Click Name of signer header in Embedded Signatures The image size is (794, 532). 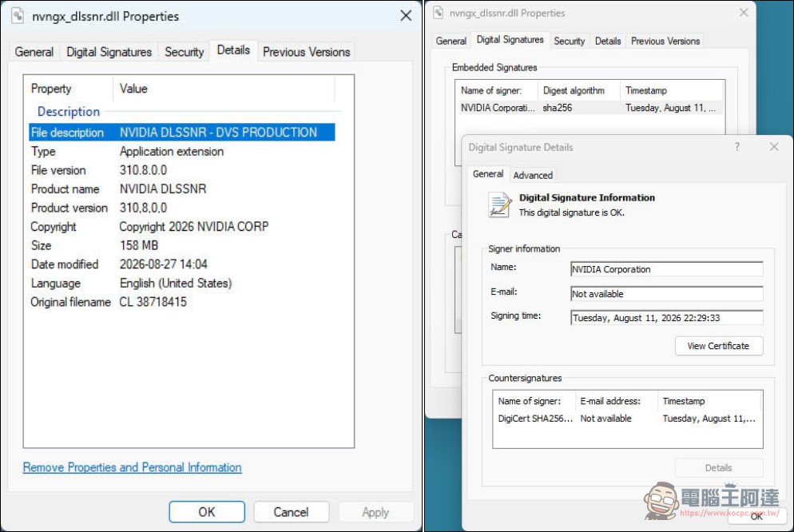(x=496, y=90)
